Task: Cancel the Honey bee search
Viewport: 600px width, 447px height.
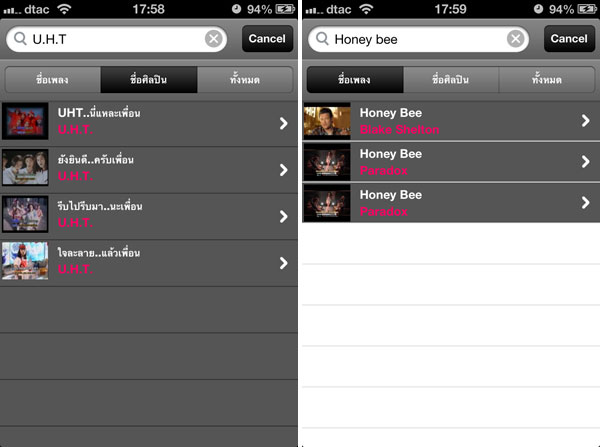Action: pos(569,39)
